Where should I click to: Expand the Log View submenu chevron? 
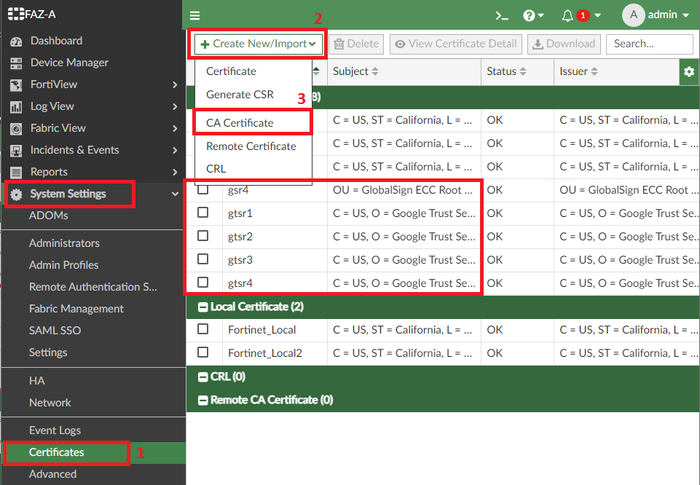coord(175,107)
